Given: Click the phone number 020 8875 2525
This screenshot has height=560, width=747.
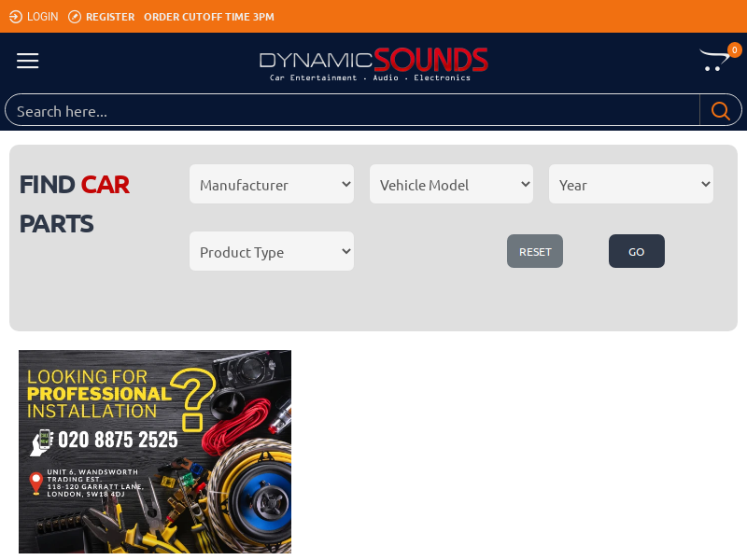Looking at the screenshot, I should [x=118, y=440].
